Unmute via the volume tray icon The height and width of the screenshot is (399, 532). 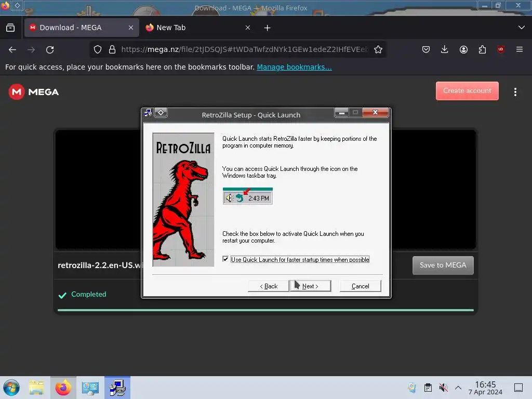(x=443, y=388)
